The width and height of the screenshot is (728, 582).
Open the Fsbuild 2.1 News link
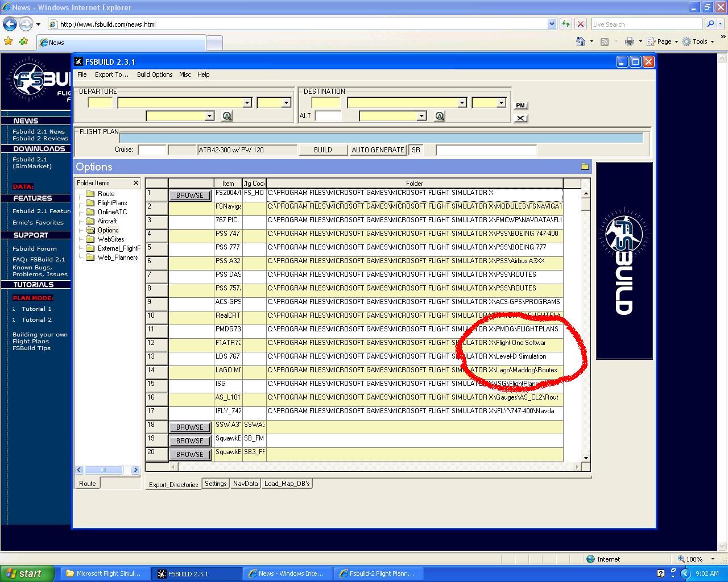click(x=39, y=131)
